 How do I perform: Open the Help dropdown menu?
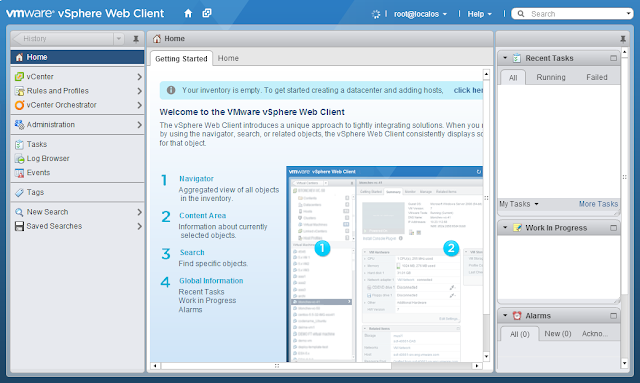(x=480, y=14)
